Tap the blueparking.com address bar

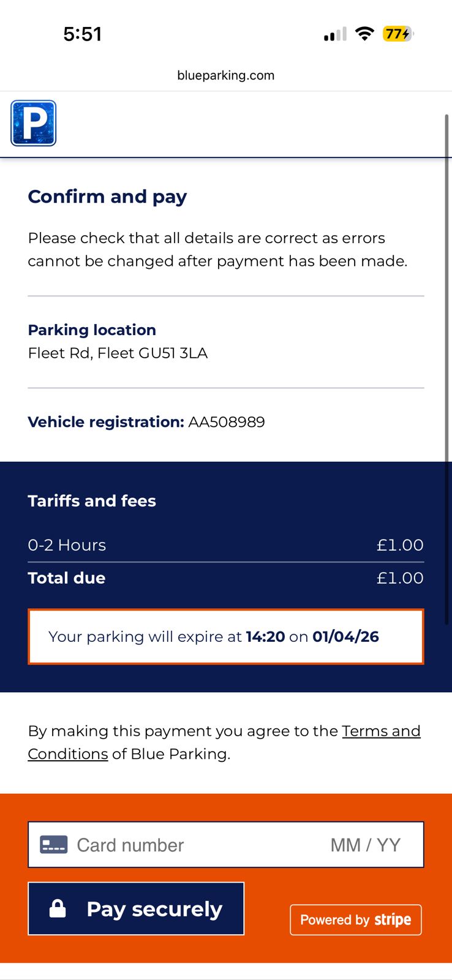[x=225, y=75]
